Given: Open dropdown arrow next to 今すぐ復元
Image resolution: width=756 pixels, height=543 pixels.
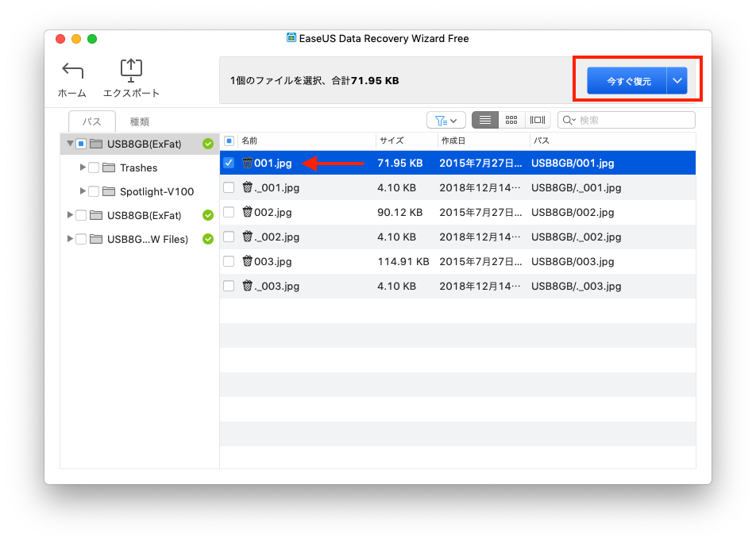Looking at the screenshot, I should pyautogui.click(x=677, y=81).
